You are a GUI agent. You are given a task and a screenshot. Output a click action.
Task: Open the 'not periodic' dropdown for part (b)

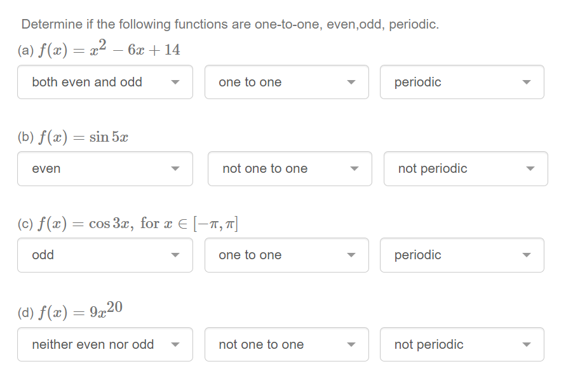pos(466,168)
